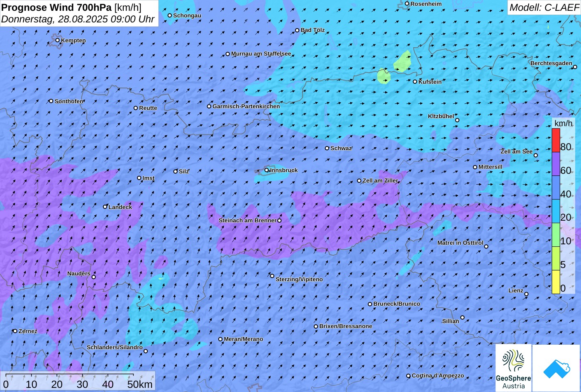Click the "Meran/Merano" label

tap(244, 339)
